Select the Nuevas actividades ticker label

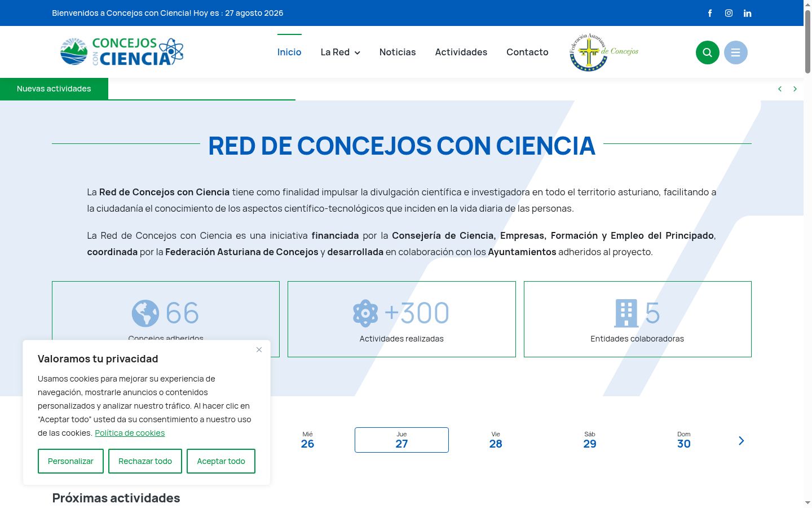click(54, 89)
